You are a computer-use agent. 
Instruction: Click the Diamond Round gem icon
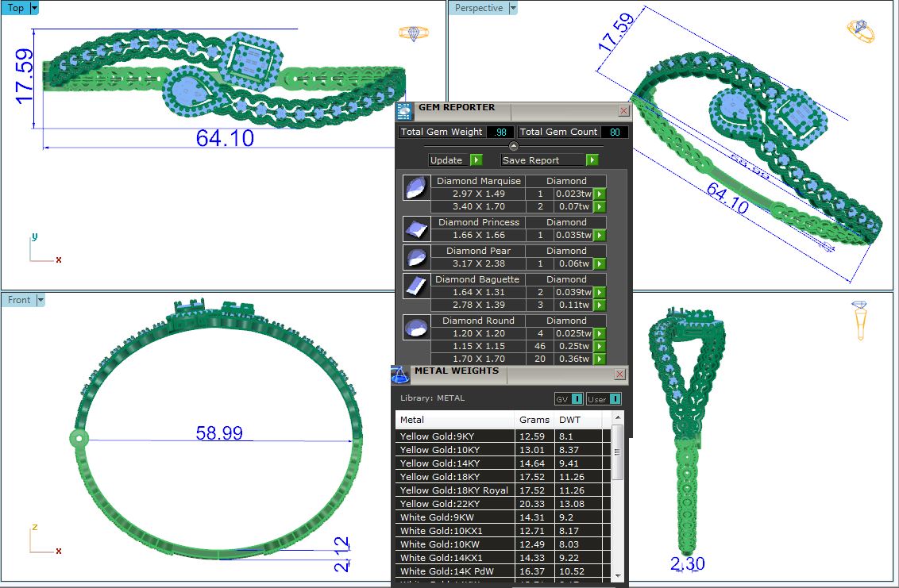click(x=414, y=327)
